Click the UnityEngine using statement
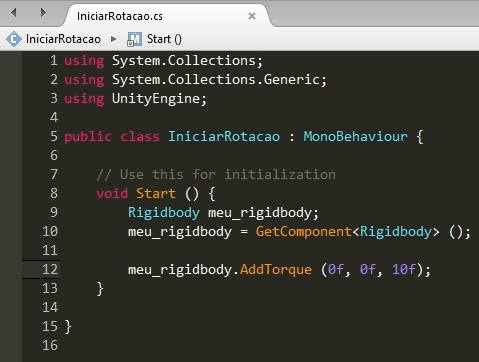Image resolution: width=479 pixels, height=362 pixels. (135, 99)
